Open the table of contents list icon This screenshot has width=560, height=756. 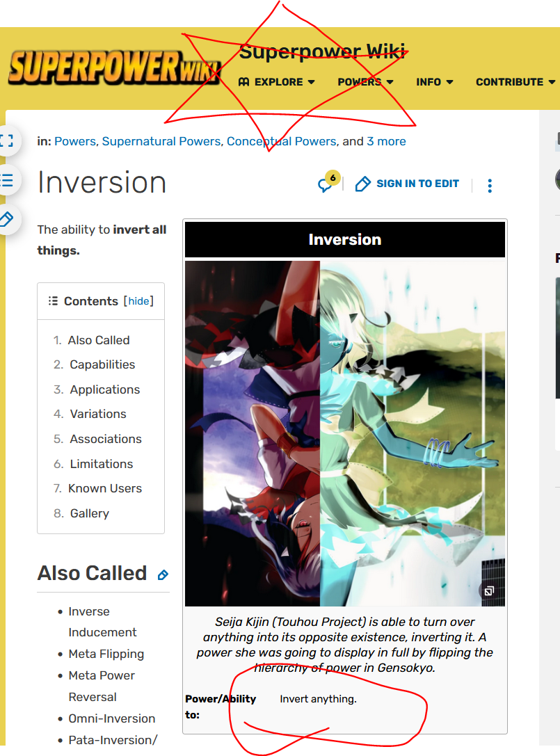click(7, 180)
